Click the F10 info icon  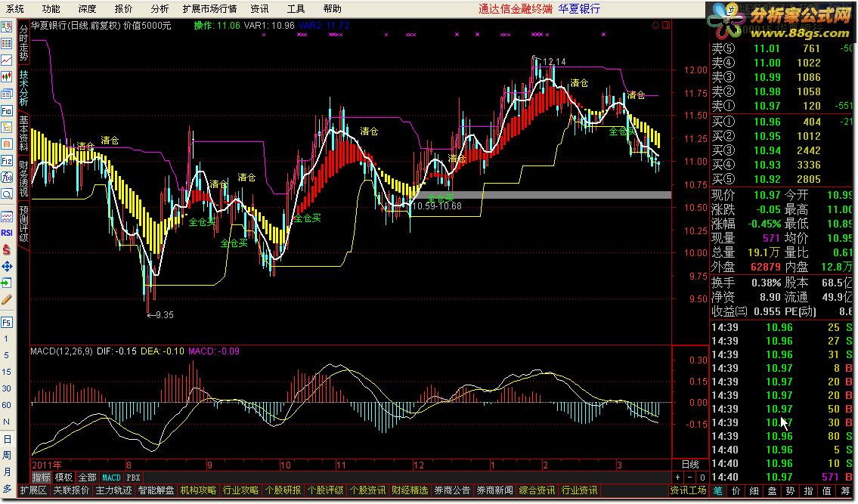coord(7,110)
